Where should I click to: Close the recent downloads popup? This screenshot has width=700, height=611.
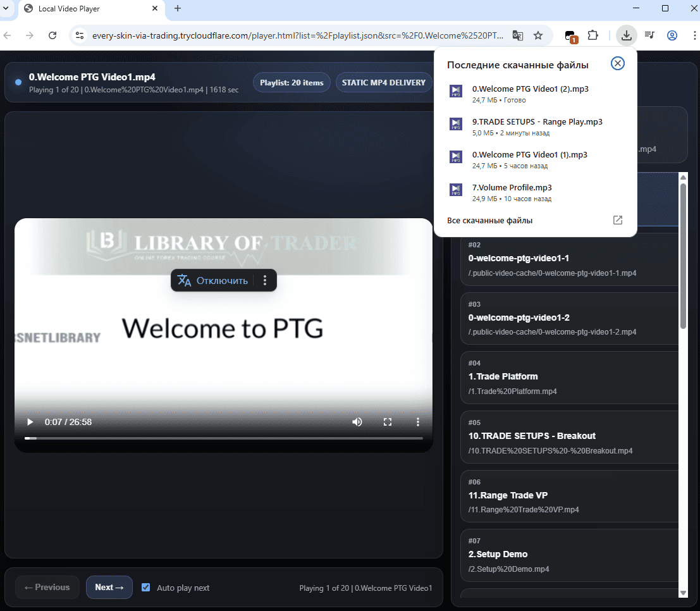pos(617,63)
